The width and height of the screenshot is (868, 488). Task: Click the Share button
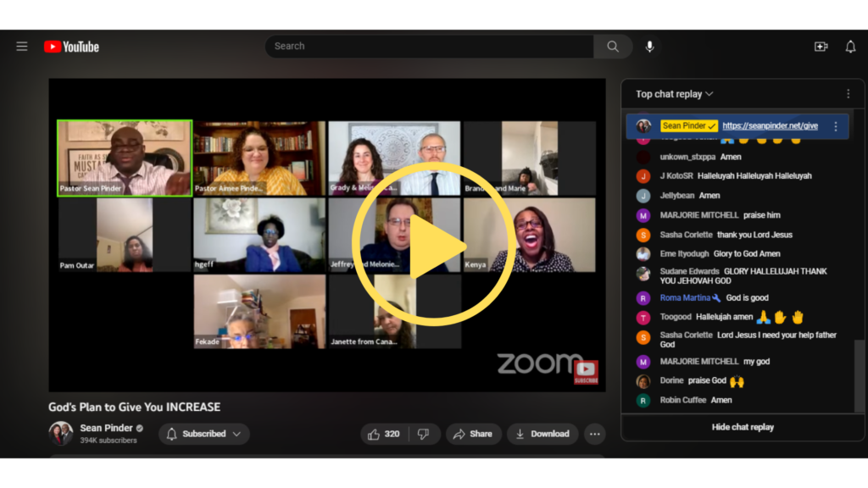(473, 435)
